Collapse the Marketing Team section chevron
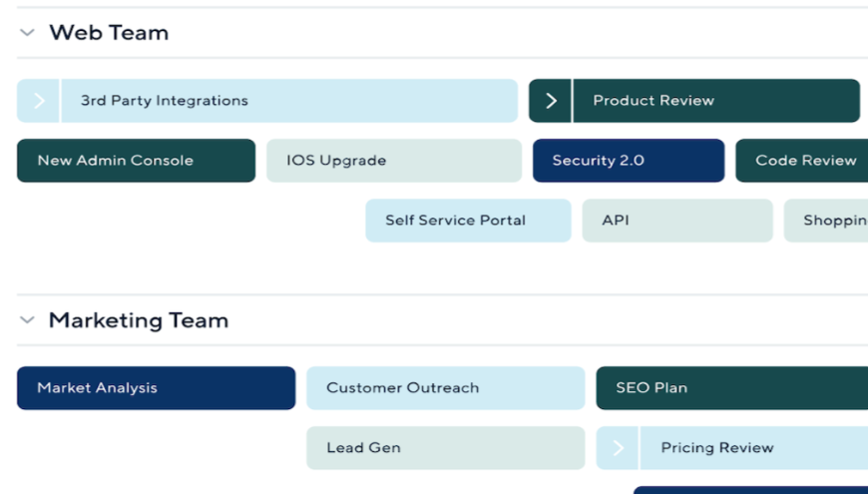The image size is (868, 494). [27, 320]
